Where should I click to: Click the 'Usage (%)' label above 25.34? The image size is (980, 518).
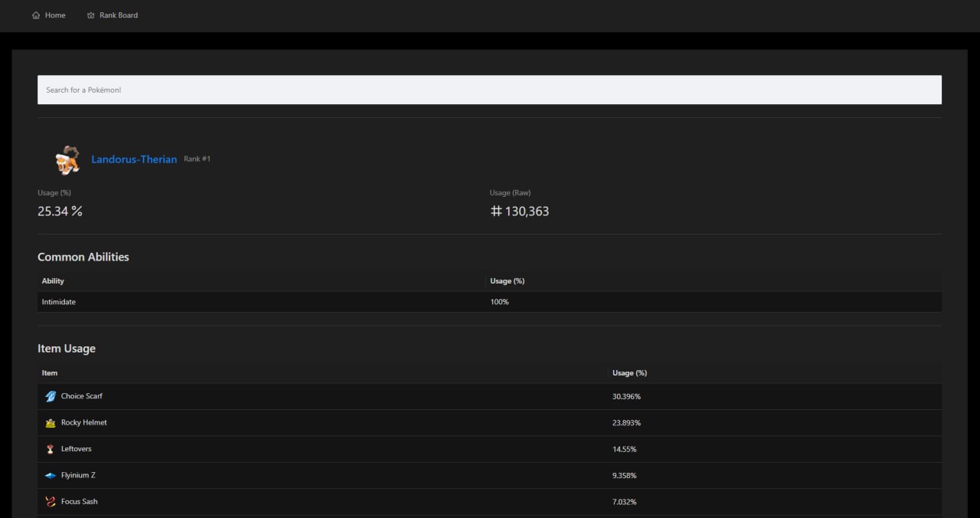point(54,192)
